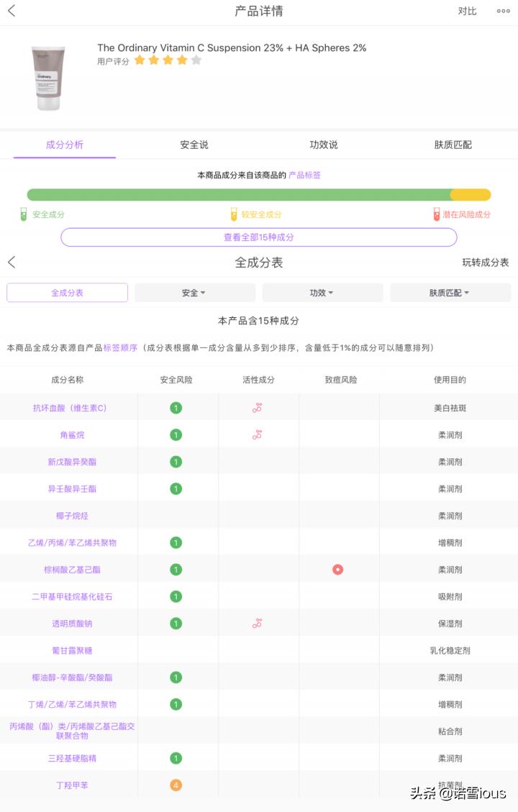Click safety badge 1 for 棕榈酸乙基己酯
518x812 pixels.
pyautogui.click(x=176, y=570)
